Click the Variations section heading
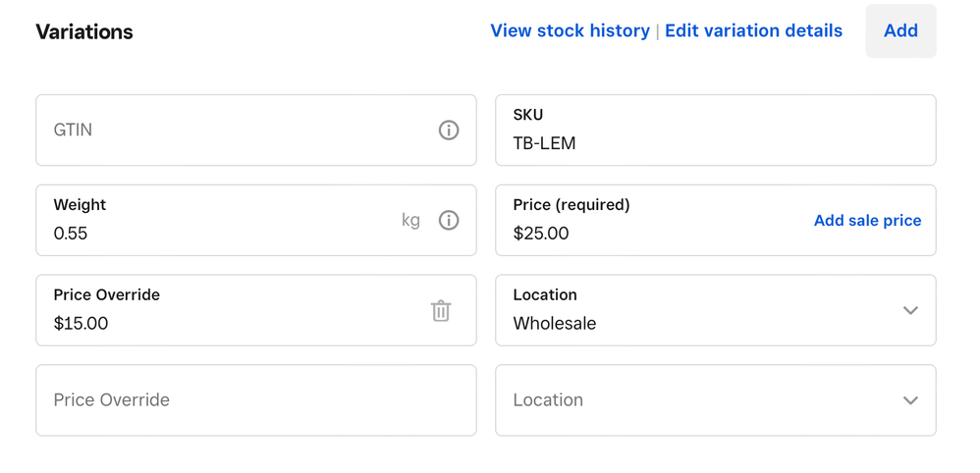 pos(84,32)
